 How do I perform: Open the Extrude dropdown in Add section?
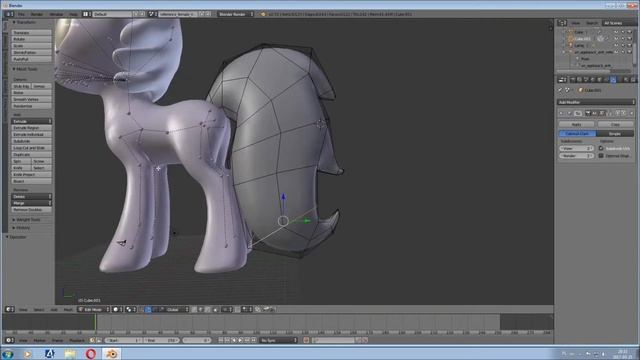[x=31, y=121]
